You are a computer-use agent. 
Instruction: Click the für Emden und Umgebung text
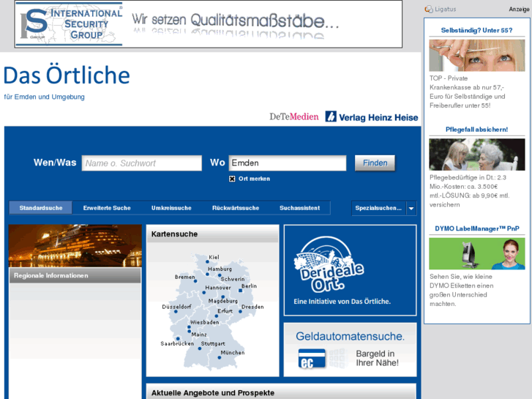point(45,97)
